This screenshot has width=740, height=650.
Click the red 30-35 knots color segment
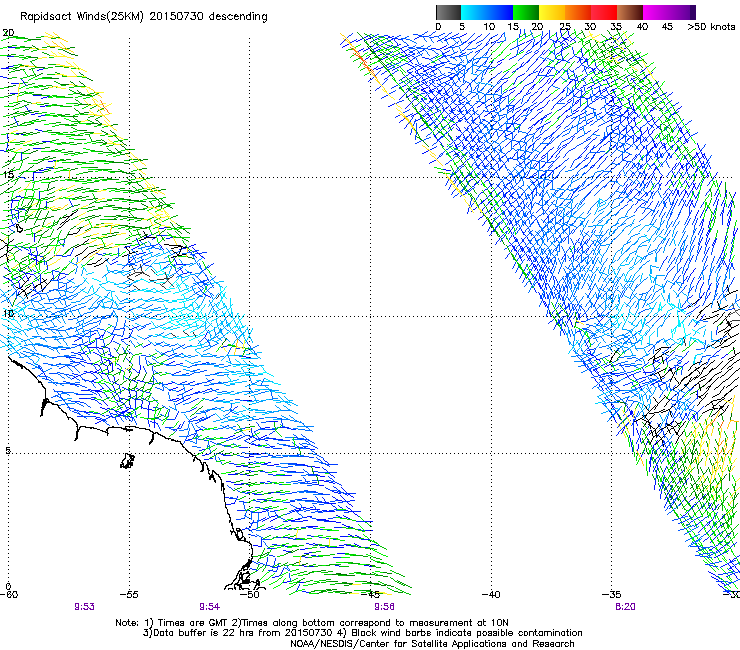[x=604, y=12]
